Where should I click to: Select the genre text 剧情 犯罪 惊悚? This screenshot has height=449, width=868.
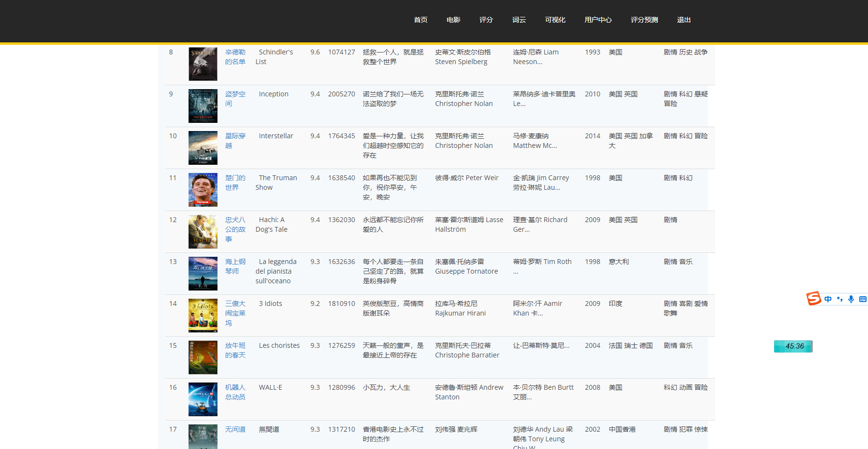tap(686, 429)
